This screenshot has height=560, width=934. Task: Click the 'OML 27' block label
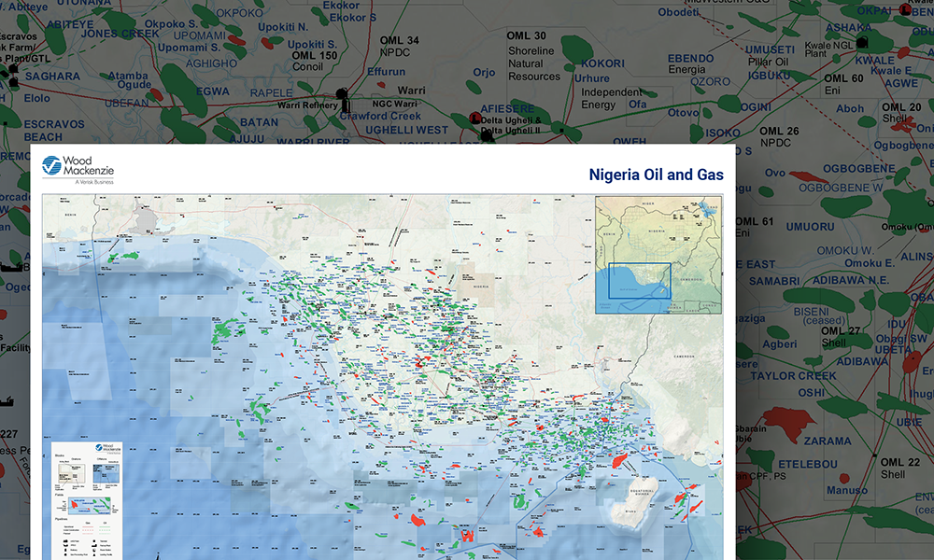coord(841,331)
